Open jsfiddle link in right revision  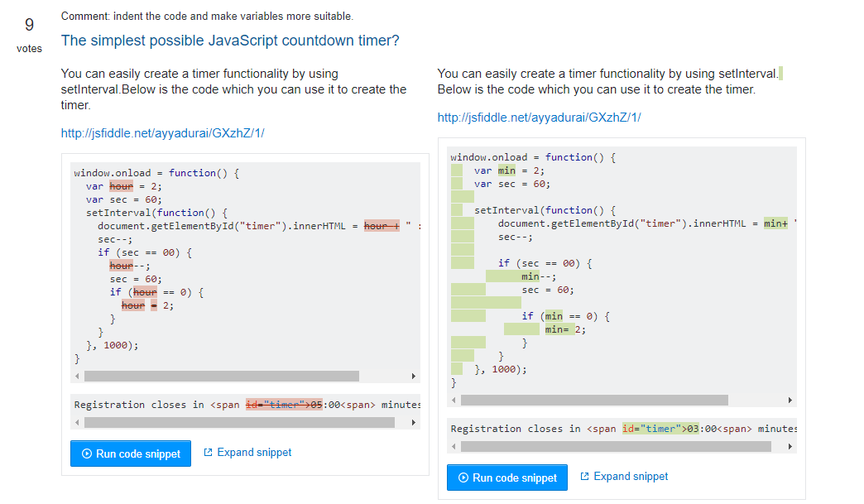(x=539, y=118)
